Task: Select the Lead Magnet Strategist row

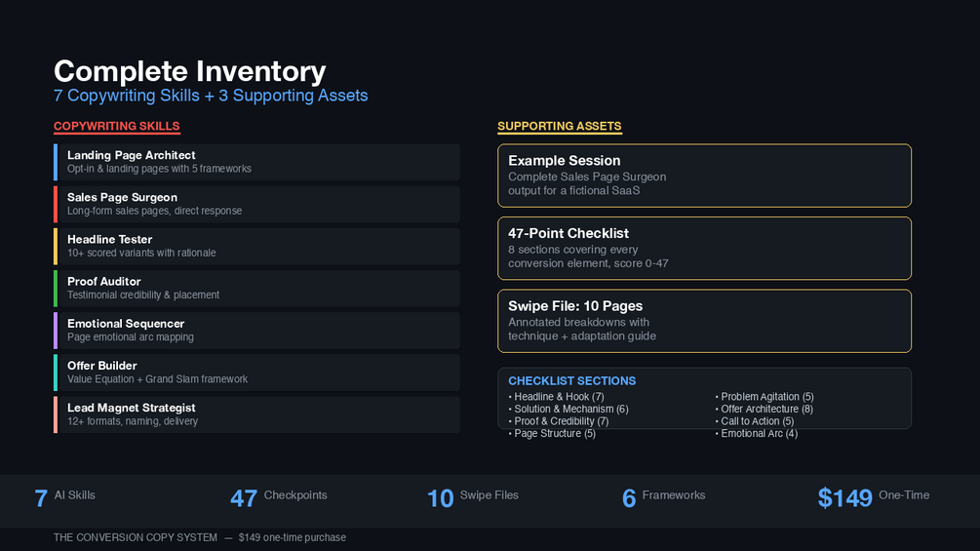Action: (x=256, y=413)
